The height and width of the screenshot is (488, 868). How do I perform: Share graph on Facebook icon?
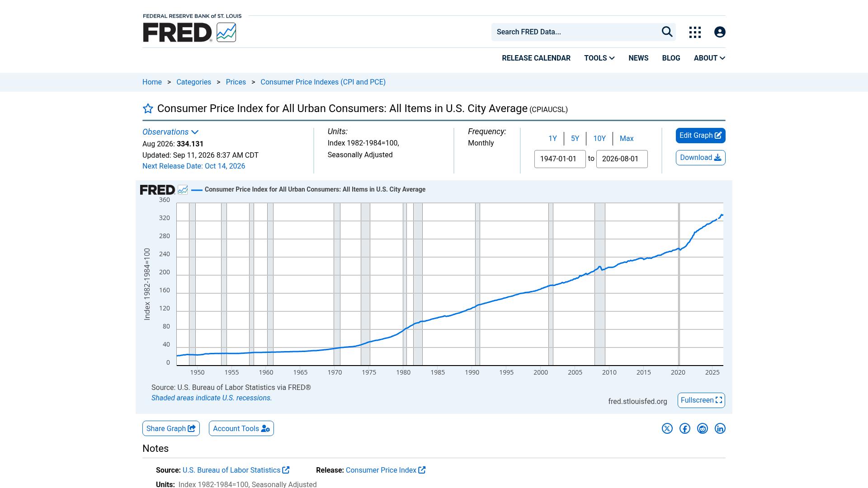click(685, 428)
